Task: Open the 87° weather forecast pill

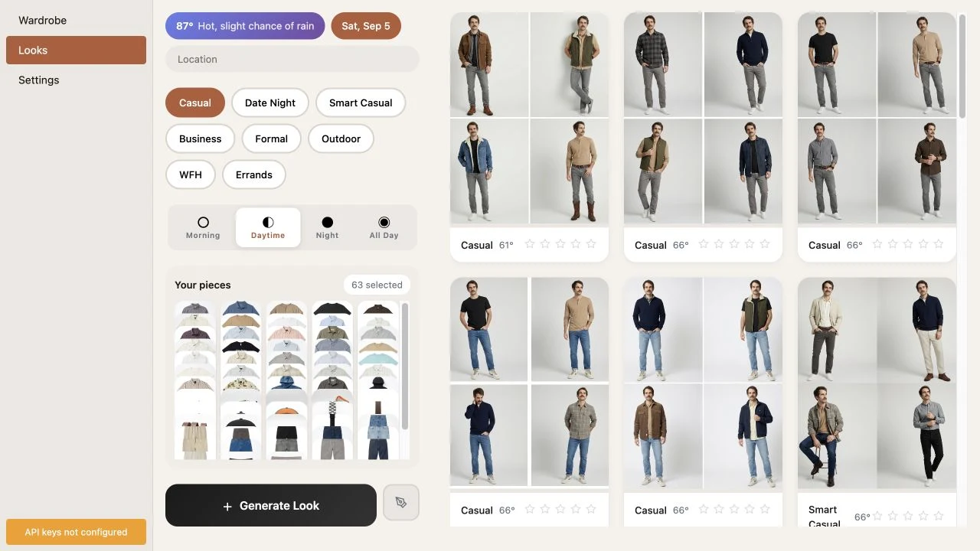Action: (245, 26)
